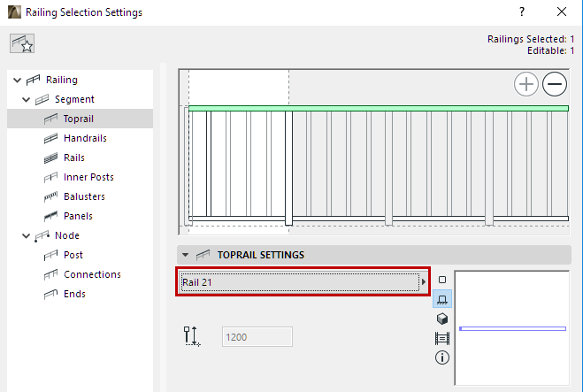The width and height of the screenshot is (583, 392).
Task: Click the 'Railings Selected: 1' text
Action: coord(531,39)
